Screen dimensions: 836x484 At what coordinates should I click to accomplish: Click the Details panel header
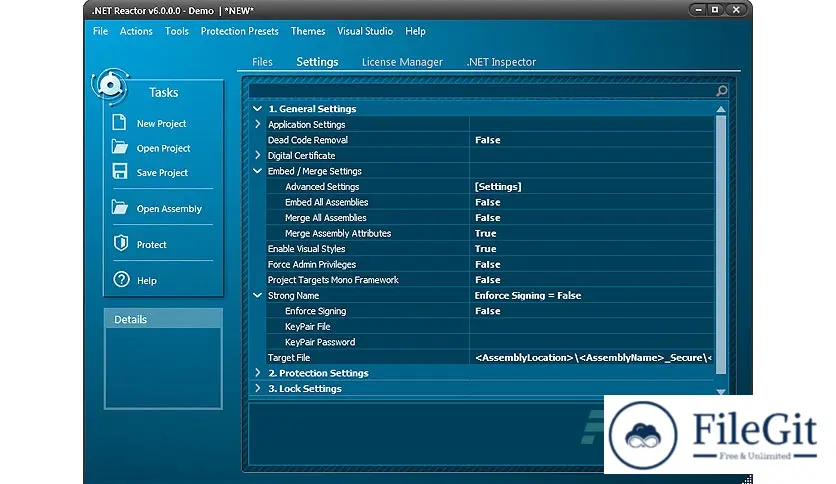point(163,319)
